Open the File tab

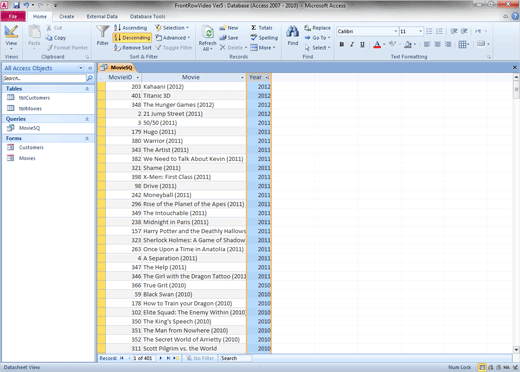coord(13,16)
